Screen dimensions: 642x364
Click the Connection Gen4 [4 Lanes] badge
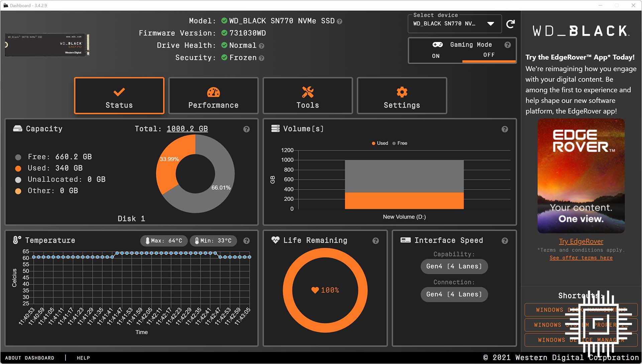pyautogui.click(x=454, y=295)
